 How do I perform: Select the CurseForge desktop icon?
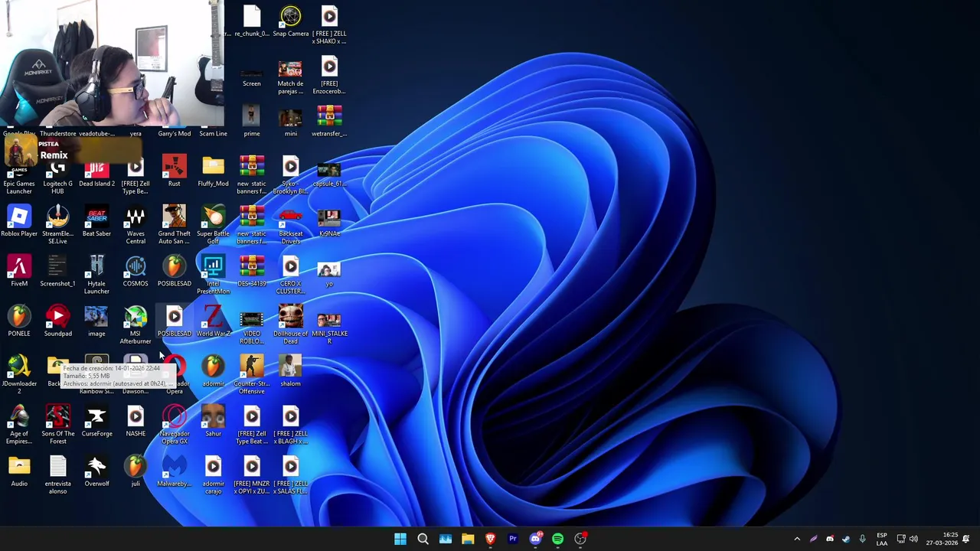click(96, 422)
